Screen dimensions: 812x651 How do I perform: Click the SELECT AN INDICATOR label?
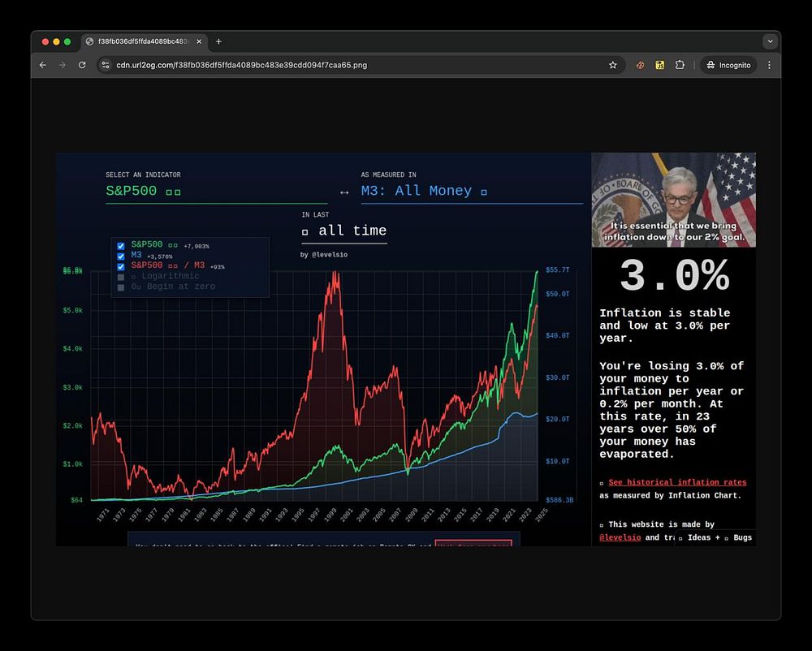click(x=143, y=175)
